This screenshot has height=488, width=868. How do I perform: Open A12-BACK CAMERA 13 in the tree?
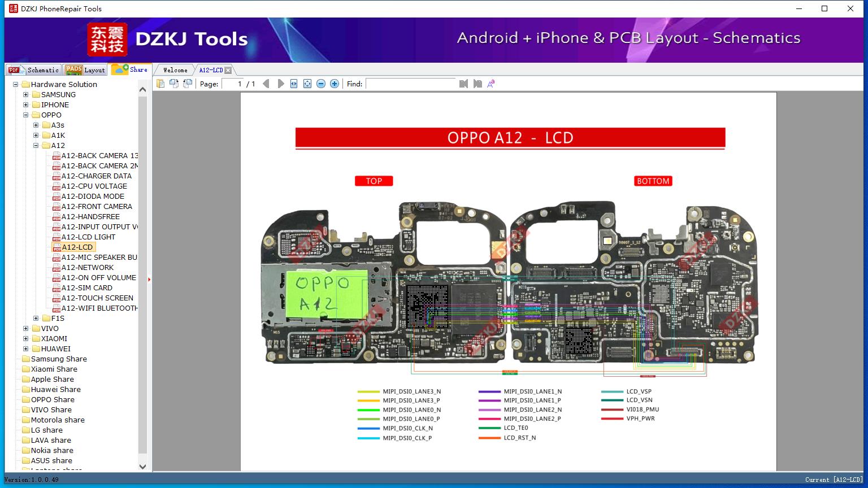[99, 156]
